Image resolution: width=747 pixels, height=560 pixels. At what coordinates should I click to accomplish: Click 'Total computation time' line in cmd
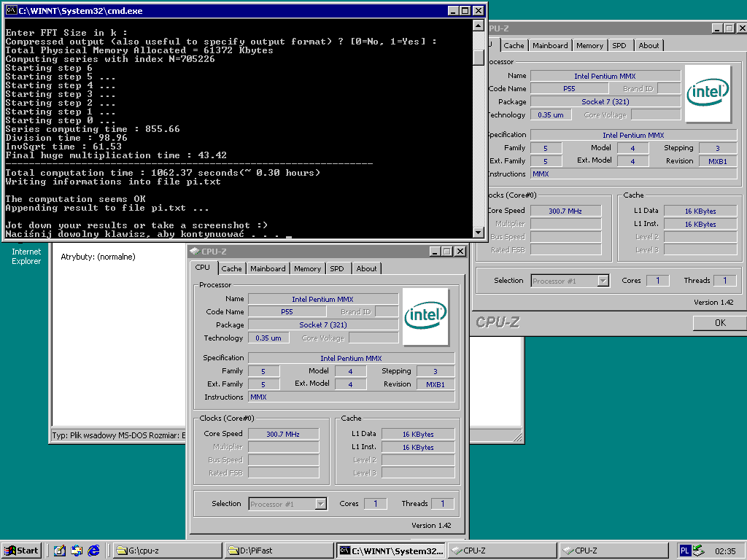(163, 173)
